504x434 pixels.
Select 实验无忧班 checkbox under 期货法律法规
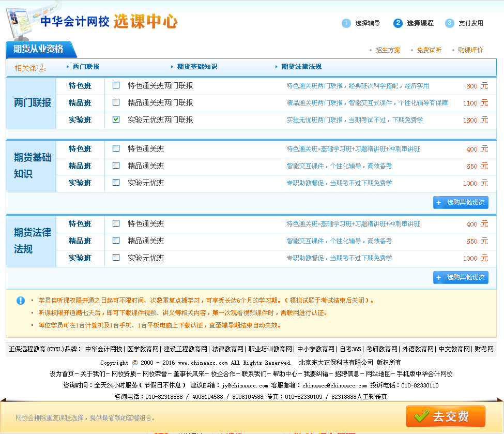coord(116,258)
